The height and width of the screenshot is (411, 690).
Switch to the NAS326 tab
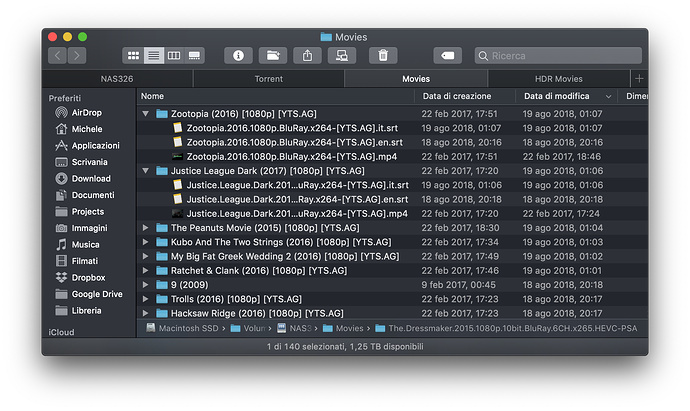(x=117, y=79)
